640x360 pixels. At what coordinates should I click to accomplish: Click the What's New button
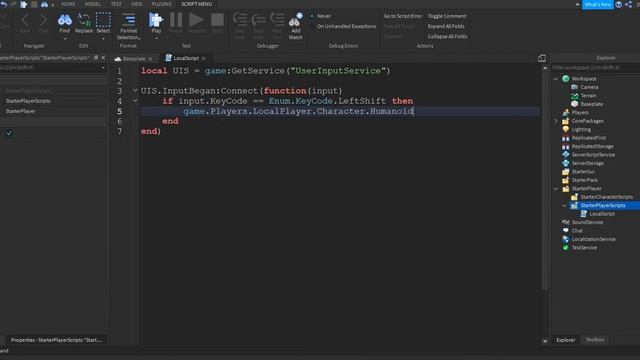point(598,4)
